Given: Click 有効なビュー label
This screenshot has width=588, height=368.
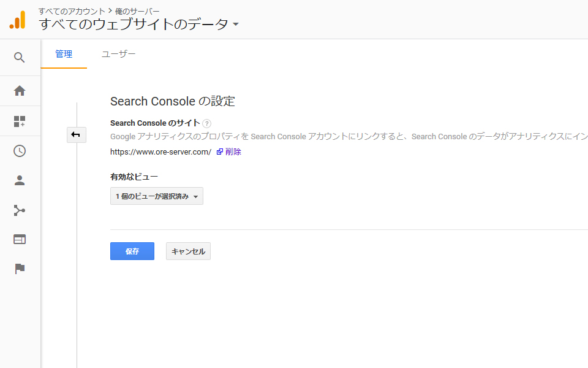Looking at the screenshot, I should coord(134,177).
